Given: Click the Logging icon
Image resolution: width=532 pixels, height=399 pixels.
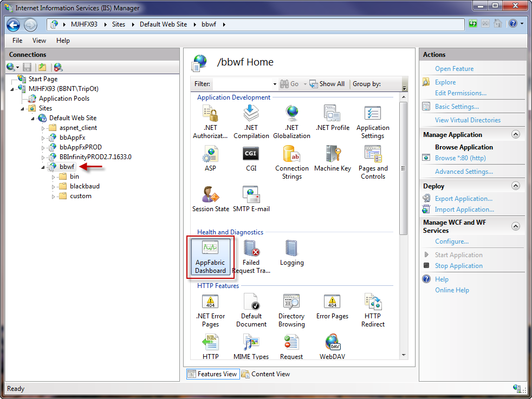Looking at the screenshot, I should click(x=291, y=253).
